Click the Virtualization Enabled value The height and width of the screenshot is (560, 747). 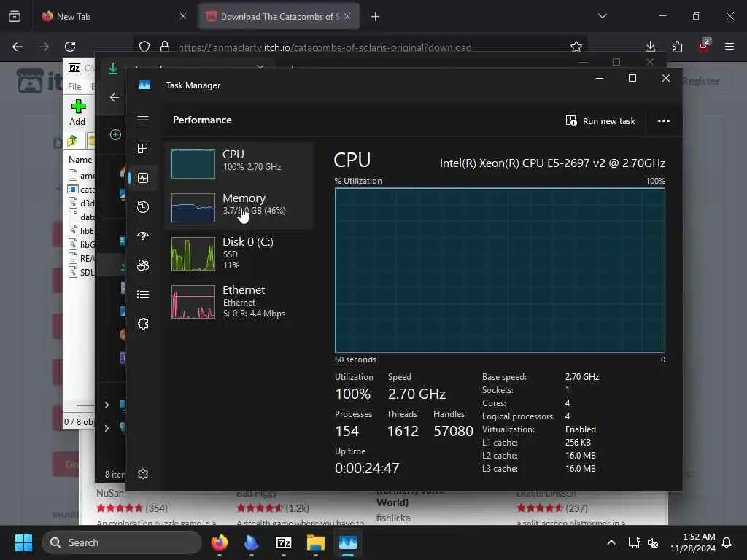[580, 429]
